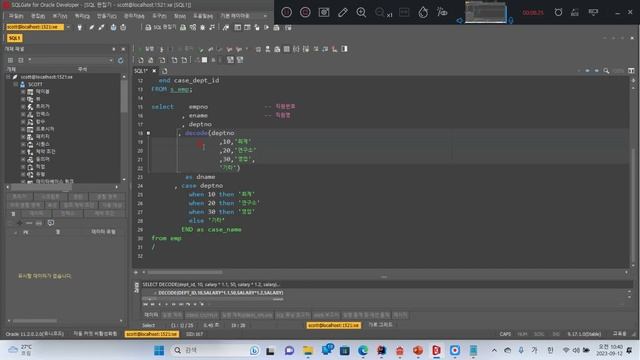Click the fold marker on line 18
This screenshot has width=640, height=360.
pos(148,133)
